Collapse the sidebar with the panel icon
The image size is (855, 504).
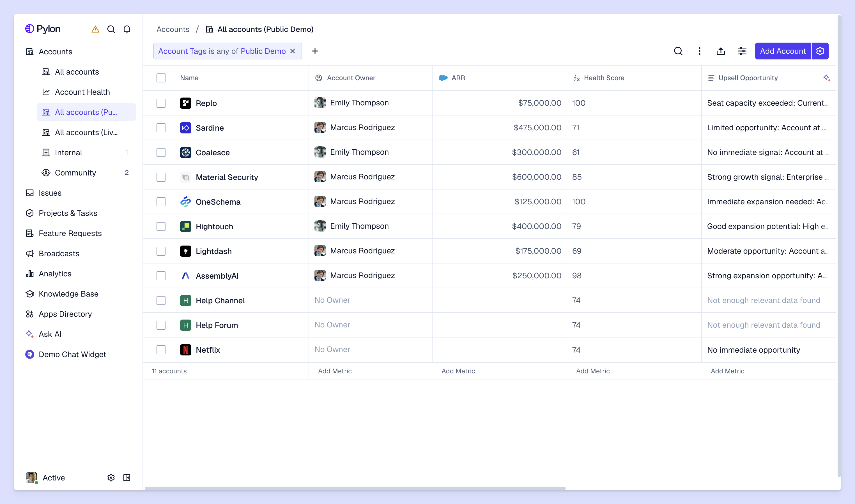coord(127,477)
